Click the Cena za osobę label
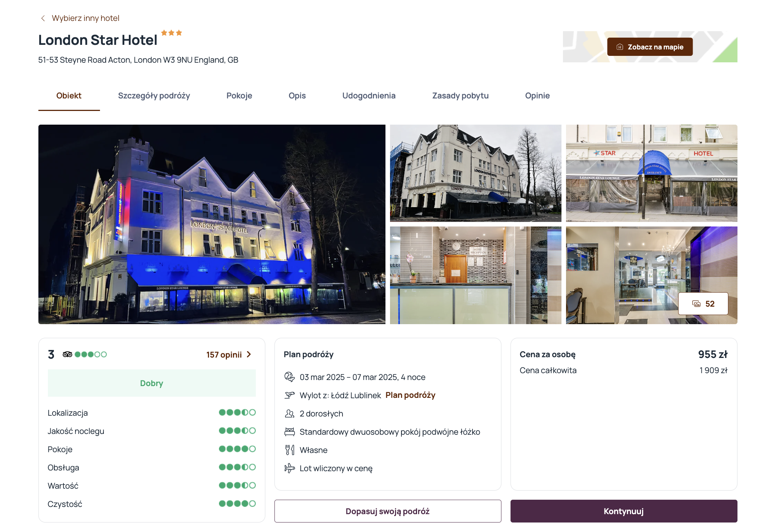The height and width of the screenshot is (532, 777). [547, 355]
